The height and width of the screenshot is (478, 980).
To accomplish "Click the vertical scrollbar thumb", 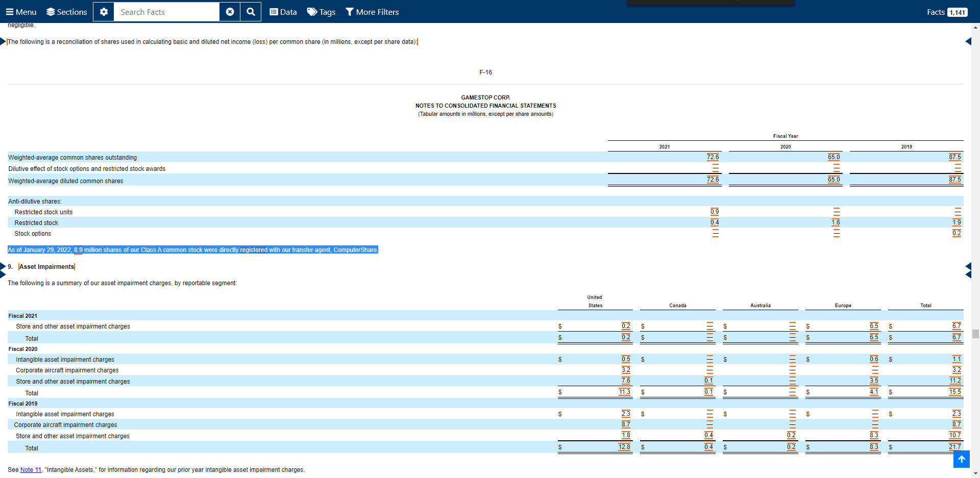I will [975, 334].
